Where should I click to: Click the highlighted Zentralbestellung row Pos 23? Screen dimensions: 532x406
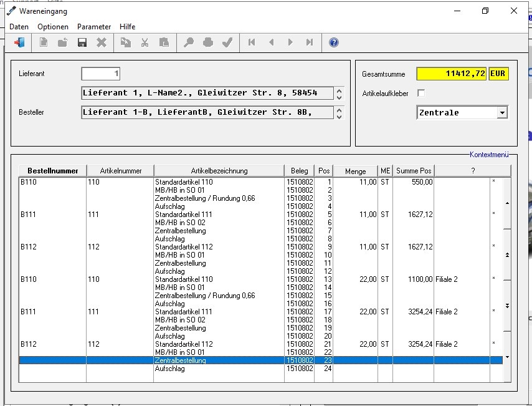pyautogui.click(x=260, y=360)
